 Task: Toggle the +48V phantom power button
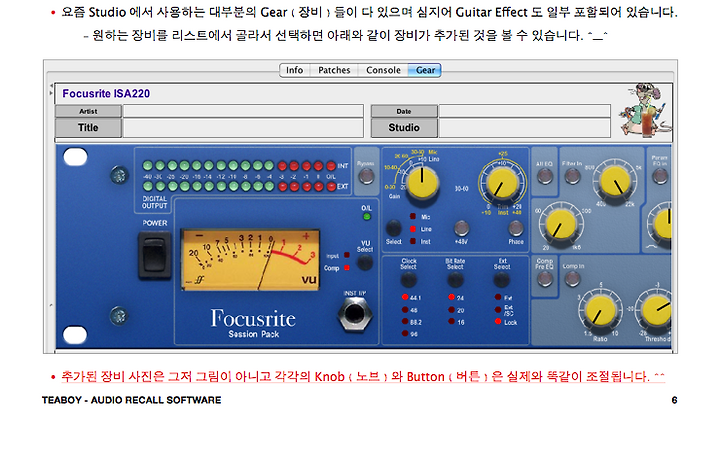coord(461,228)
